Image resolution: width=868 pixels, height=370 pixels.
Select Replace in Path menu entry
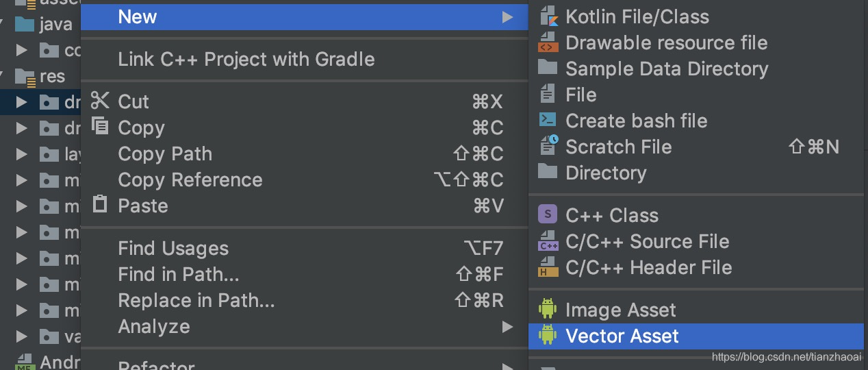[196, 301]
